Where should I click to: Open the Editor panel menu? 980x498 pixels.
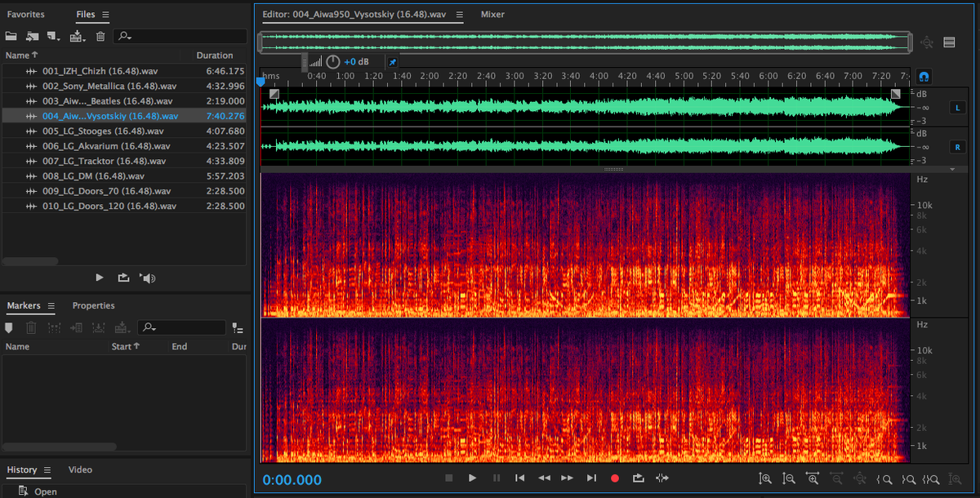tap(460, 15)
